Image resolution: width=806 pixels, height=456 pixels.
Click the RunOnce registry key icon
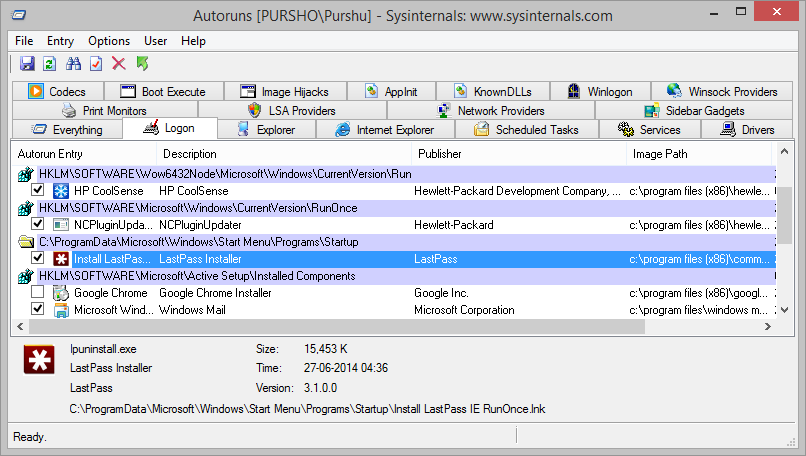point(25,208)
